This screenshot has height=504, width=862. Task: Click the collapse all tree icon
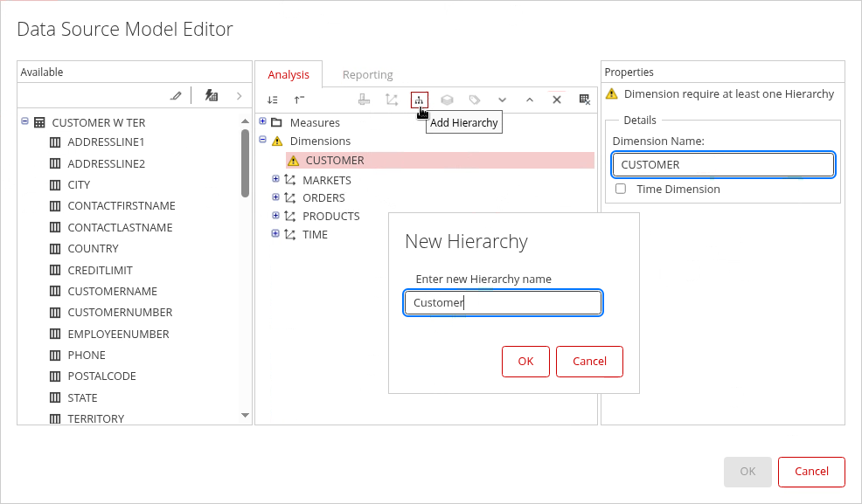pos(300,100)
